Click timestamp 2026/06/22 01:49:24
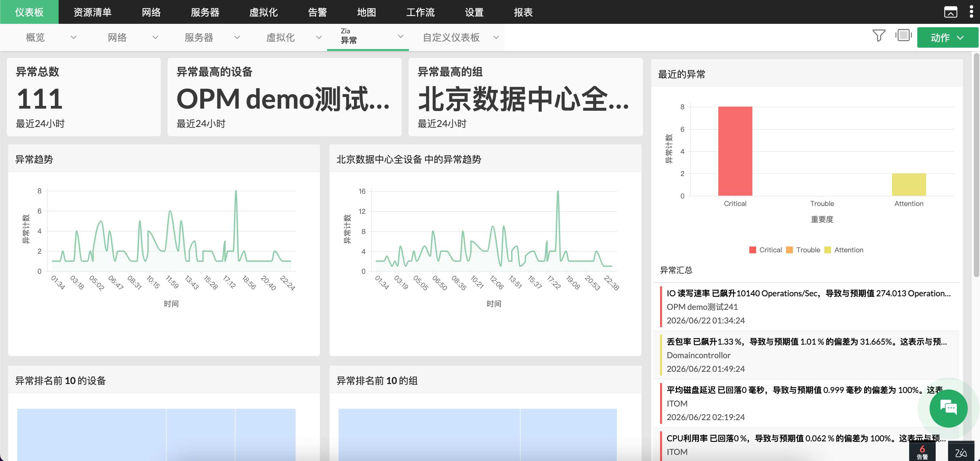This screenshot has height=461, width=980. tap(705, 369)
